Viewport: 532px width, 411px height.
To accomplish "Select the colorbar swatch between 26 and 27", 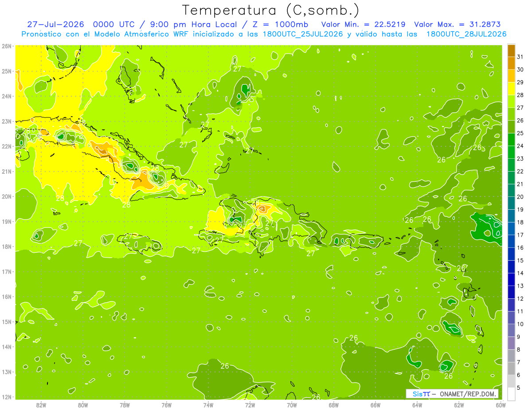I will [x=511, y=114].
